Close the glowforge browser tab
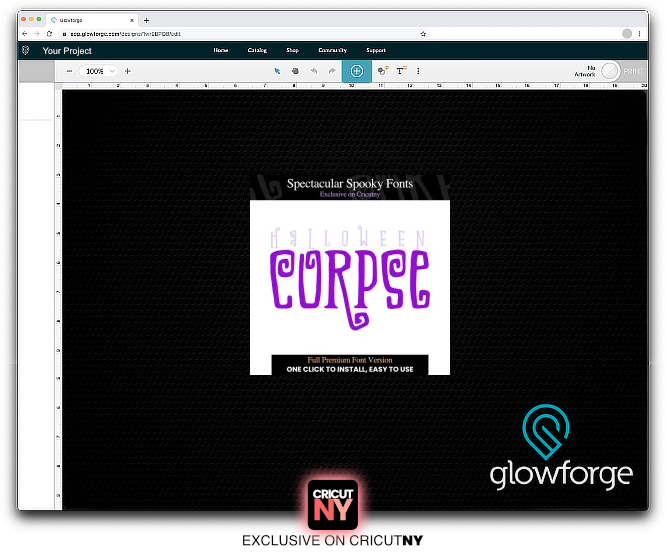Viewport: 666px width, 552px height. click(132, 20)
